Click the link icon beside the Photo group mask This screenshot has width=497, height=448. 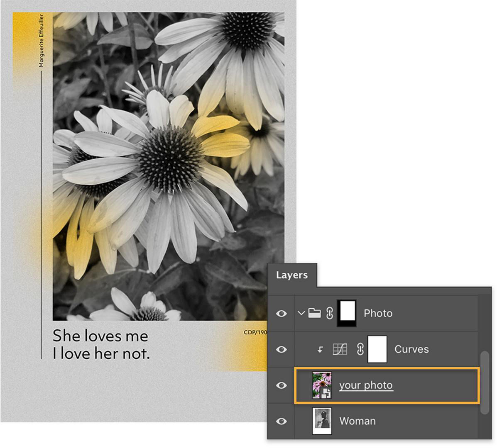(330, 314)
